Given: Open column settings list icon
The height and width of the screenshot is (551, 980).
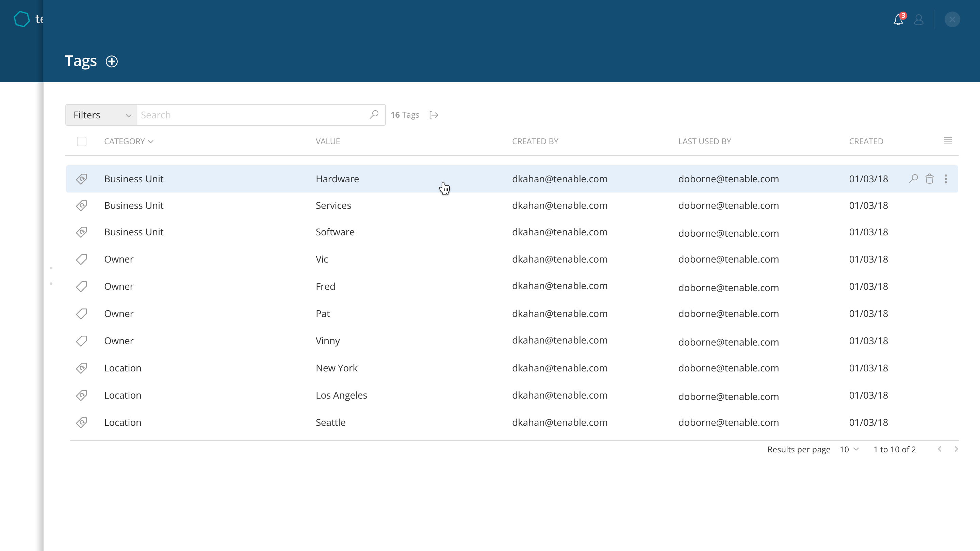Looking at the screenshot, I should pyautogui.click(x=948, y=141).
